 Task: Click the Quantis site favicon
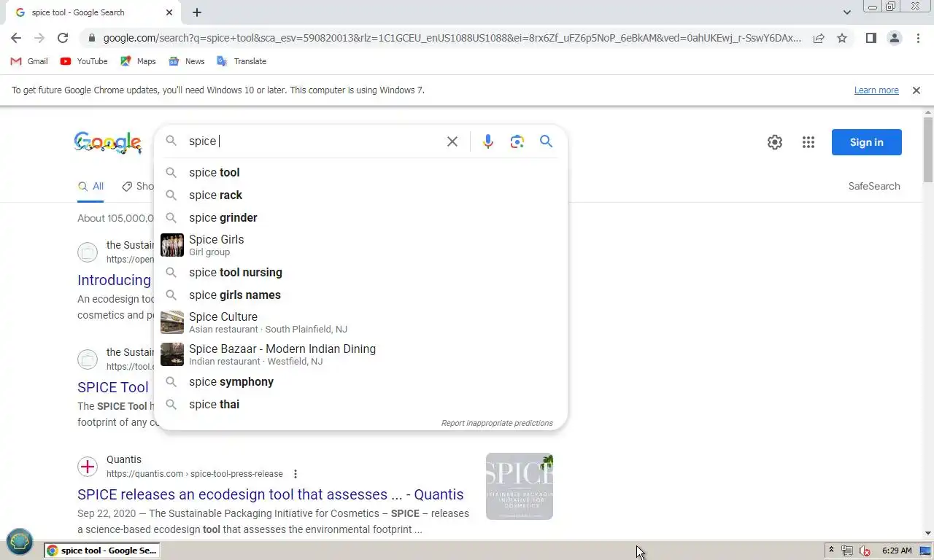[x=88, y=467]
